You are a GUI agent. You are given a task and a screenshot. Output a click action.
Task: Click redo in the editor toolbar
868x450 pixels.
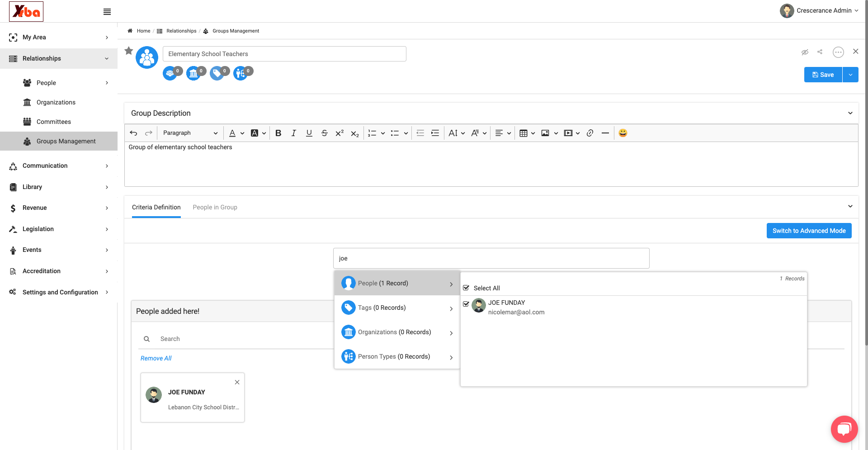click(x=148, y=133)
